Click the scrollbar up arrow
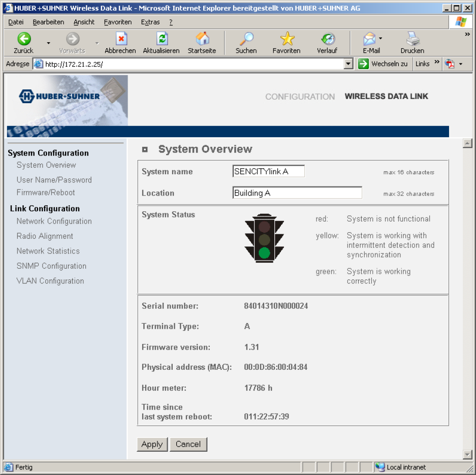Image resolution: width=476 pixels, height=475 pixels. click(467, 143)
